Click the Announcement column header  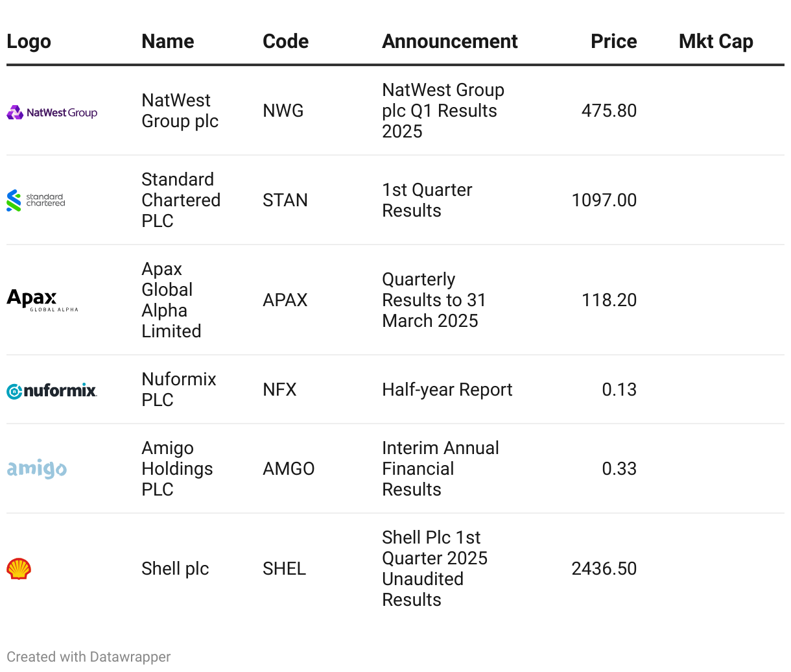point(450,42)
